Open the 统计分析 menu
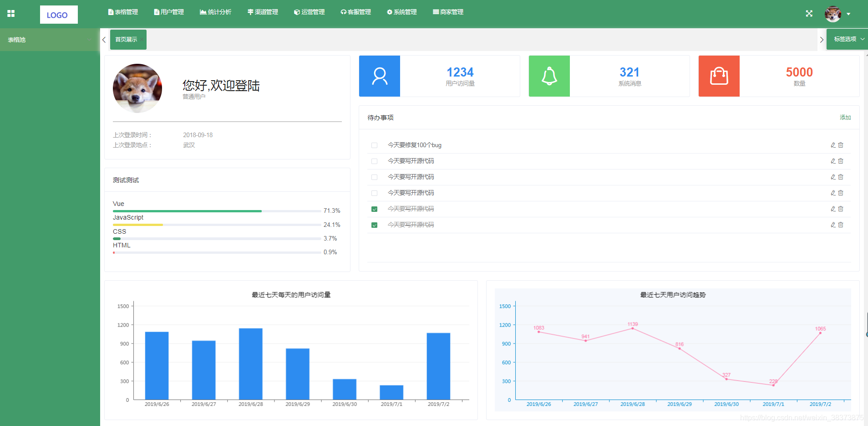 (216, 12)
